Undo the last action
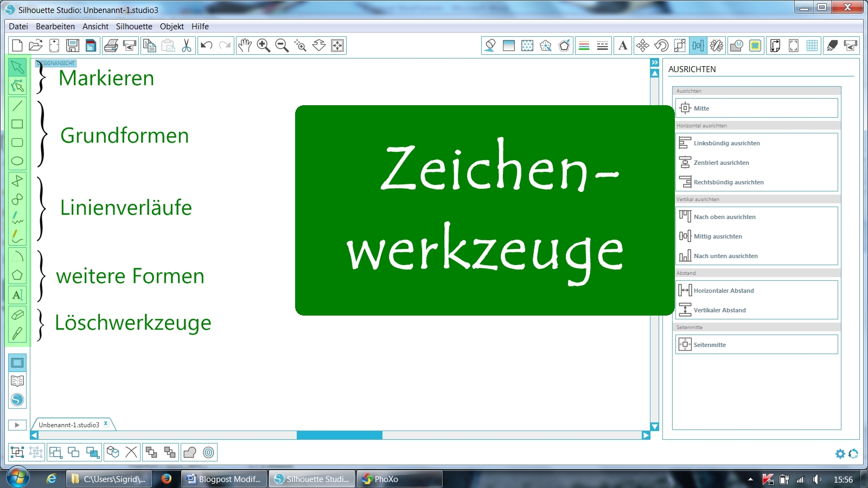This screenshot has width=868, height=488. click(206, 46)
